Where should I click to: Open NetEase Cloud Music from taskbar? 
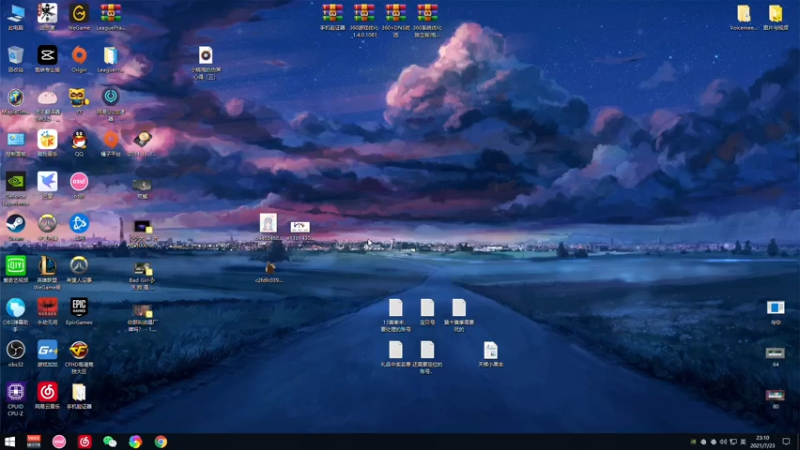[x=85, y=441]
